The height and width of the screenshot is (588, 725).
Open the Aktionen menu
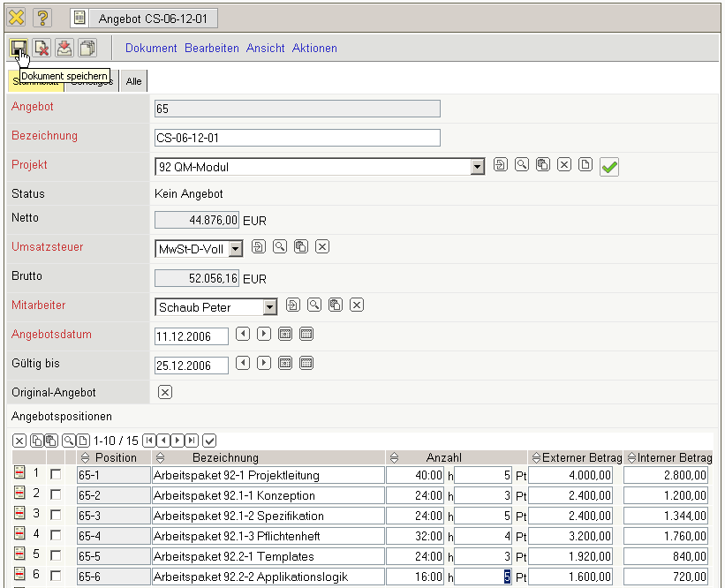coord(314,49)
